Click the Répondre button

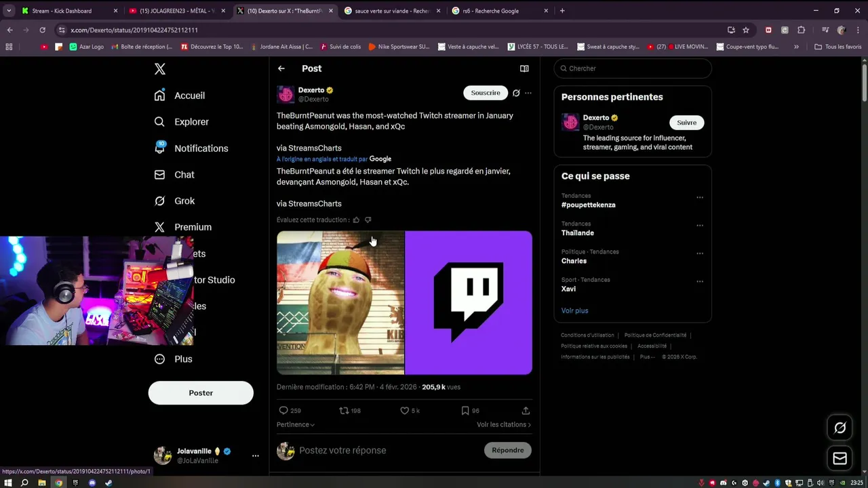tap(508, 450)
